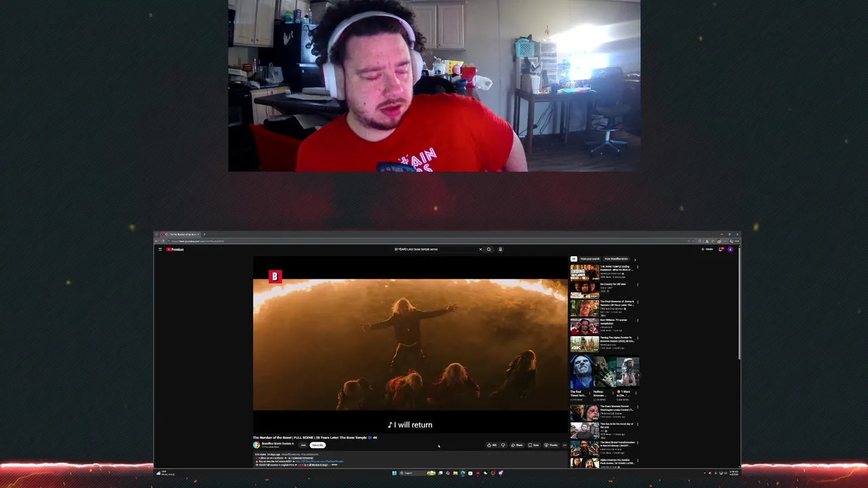Screen dimensions: 868x488
Task: Go back with browser back arrow
Action: pos(157,241)
